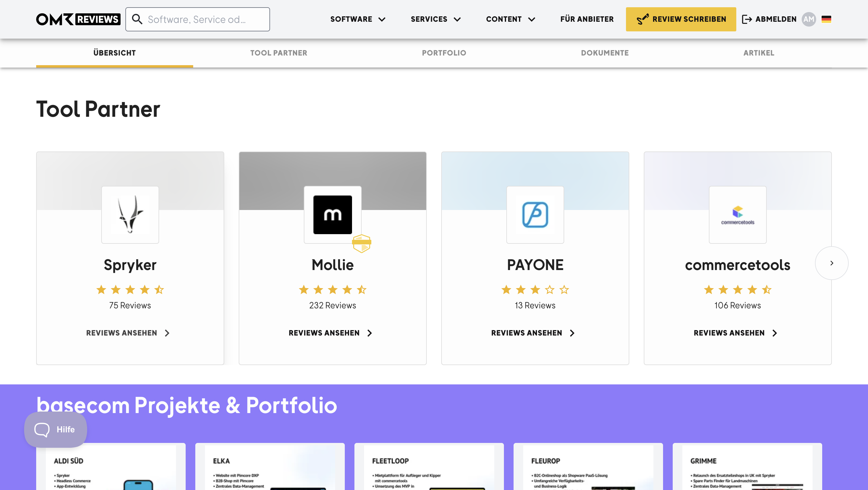Screen dimensions: 868x490
Task: Open the PAYONE logo tile
Action: 535,215
